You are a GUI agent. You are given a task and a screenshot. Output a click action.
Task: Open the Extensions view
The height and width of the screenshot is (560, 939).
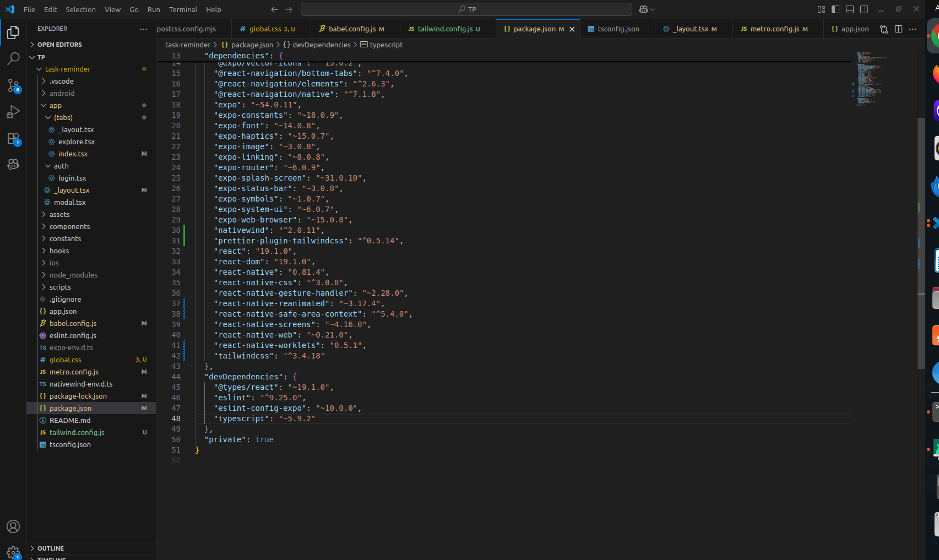click(x=13, y=138)
